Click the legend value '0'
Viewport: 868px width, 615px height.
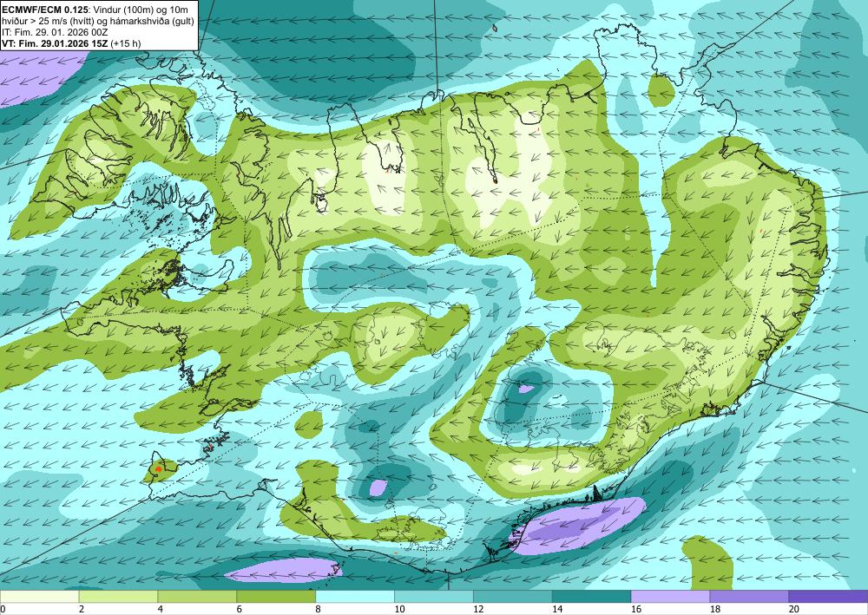(x=3, y=609)
